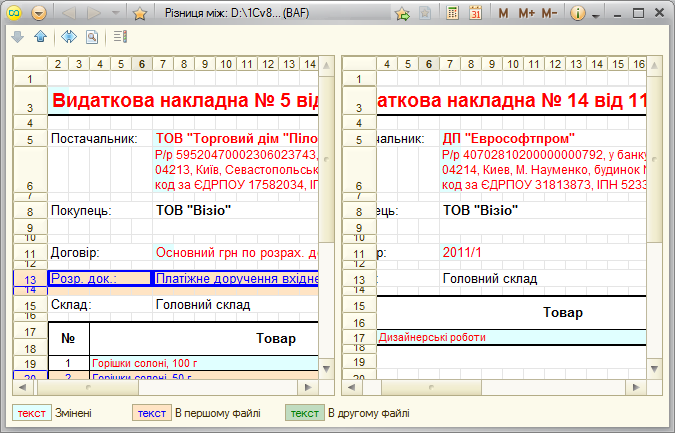675x433 pixels.
Task: Click the right pane horizontal scrollbar thumb
Action: click(431, 387)
